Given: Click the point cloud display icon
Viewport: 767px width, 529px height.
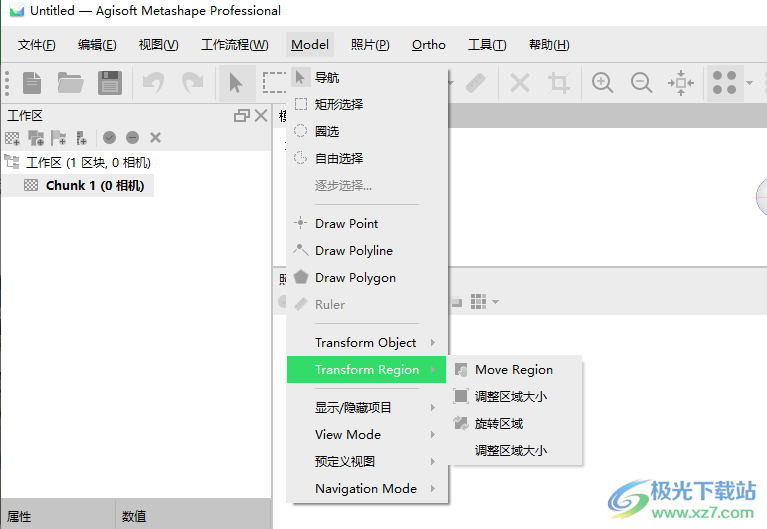Looking at the screenshot, I should (x=724, y=83).
